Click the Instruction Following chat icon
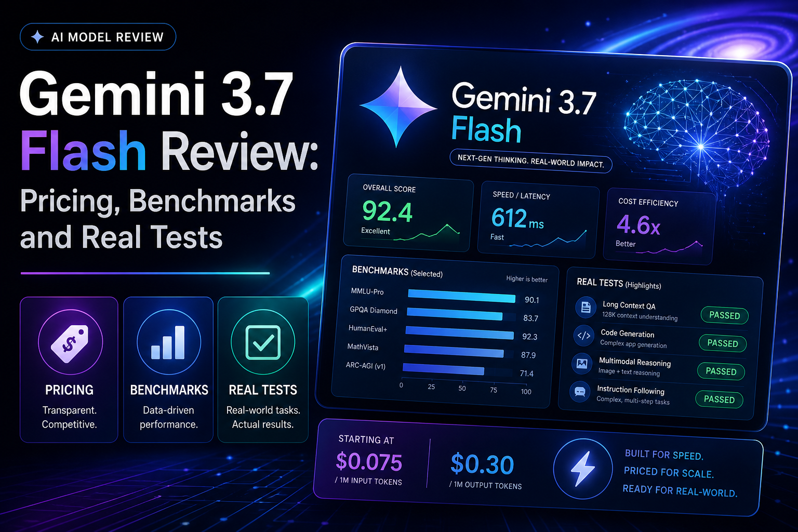 pyautogui.click(x=580, y=392)
